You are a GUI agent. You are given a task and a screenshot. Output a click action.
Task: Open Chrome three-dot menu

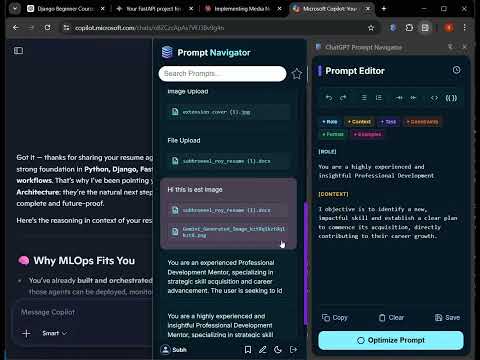coord(465,28)
